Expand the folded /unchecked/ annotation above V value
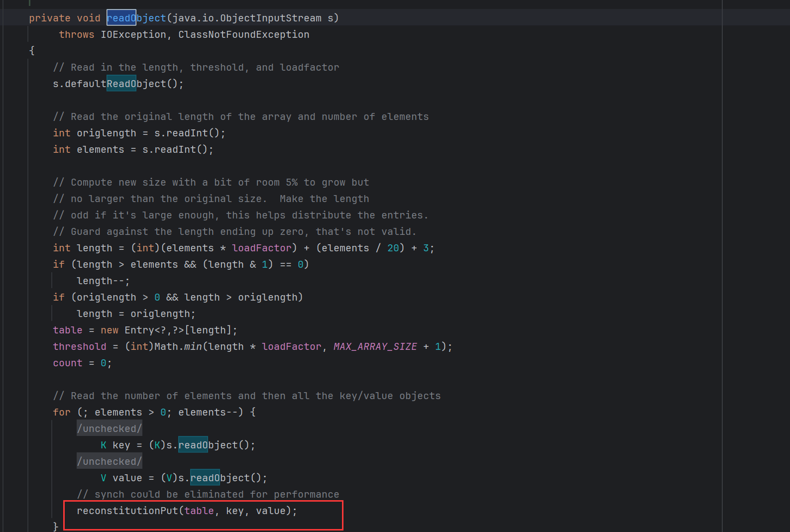The image size is (790, 532). tap(110, 461)
